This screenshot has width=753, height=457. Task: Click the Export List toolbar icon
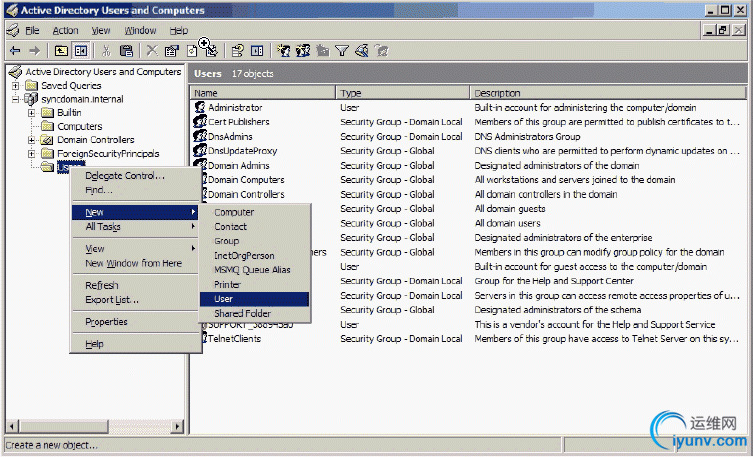click(x=210, y=49)
